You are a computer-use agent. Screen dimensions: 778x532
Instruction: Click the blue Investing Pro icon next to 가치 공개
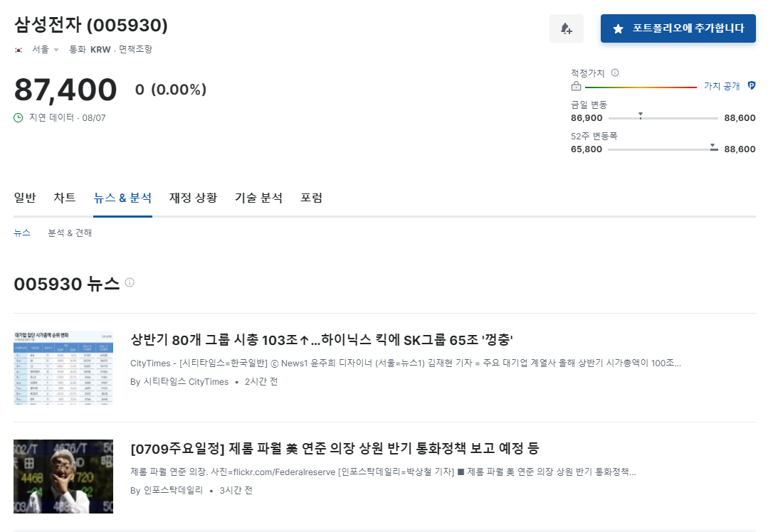[751, 85]
